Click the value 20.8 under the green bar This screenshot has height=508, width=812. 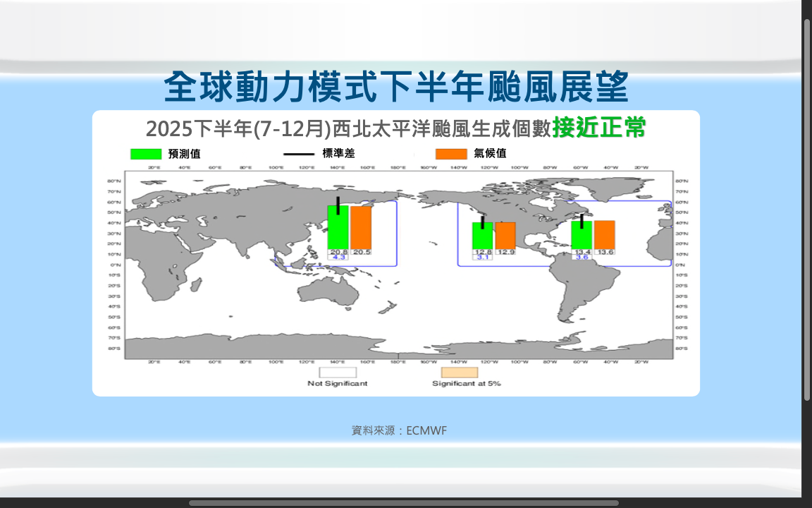tap(338, 252)
